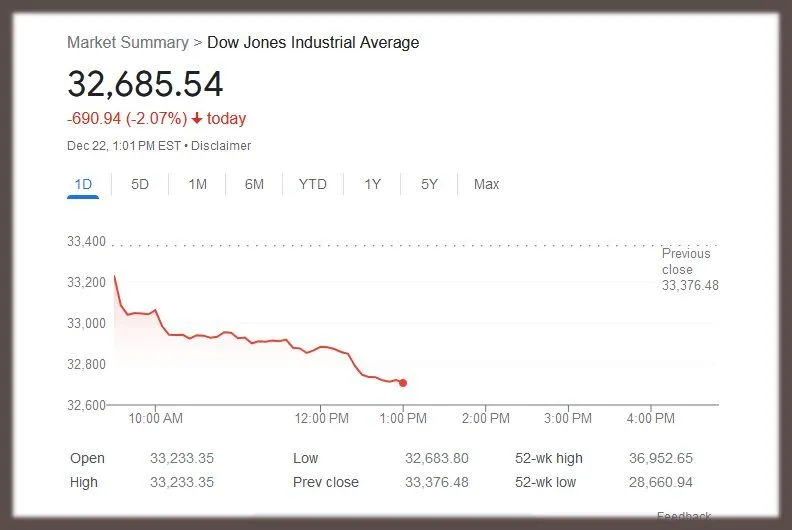Select the YTD chart tab
Viewport: 792px width, 530px height.
312,184
